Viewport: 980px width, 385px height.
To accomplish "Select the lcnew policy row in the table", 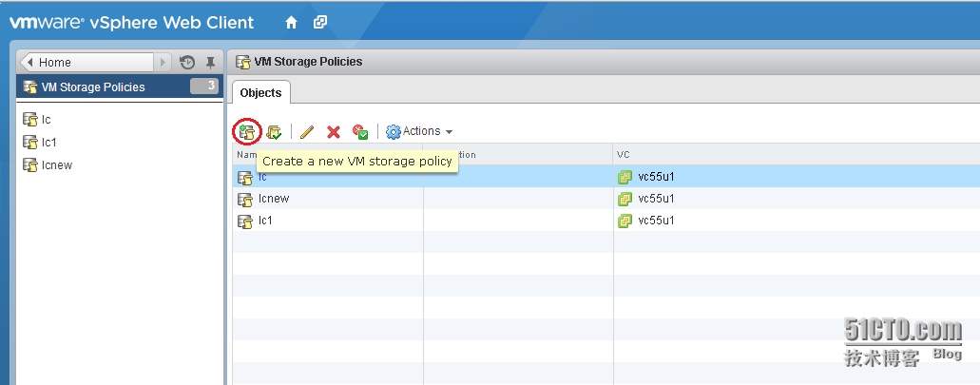I will click(606, 199).
